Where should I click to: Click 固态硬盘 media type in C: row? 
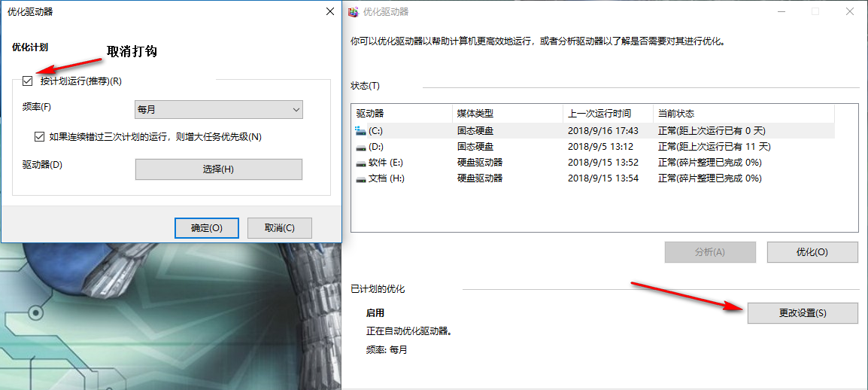point(475,131)
